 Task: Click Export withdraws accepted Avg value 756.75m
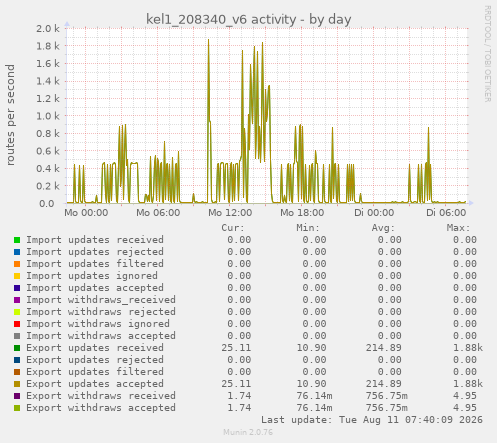387,408
